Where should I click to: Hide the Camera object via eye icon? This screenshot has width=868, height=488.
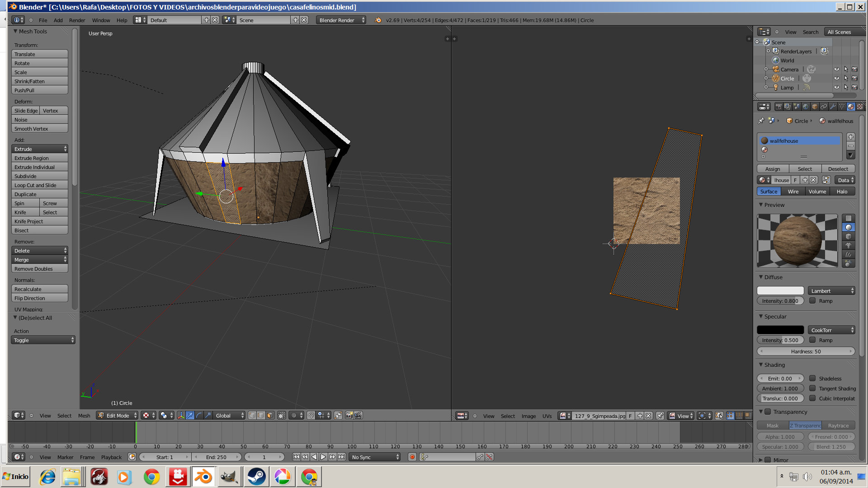[836, 69]
